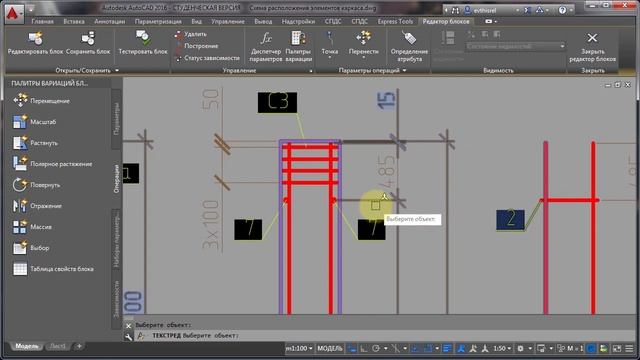This screenshot has height=360, width=640.
Task: Open the Параметризация ribbon tab
Action: coord(158,21)
